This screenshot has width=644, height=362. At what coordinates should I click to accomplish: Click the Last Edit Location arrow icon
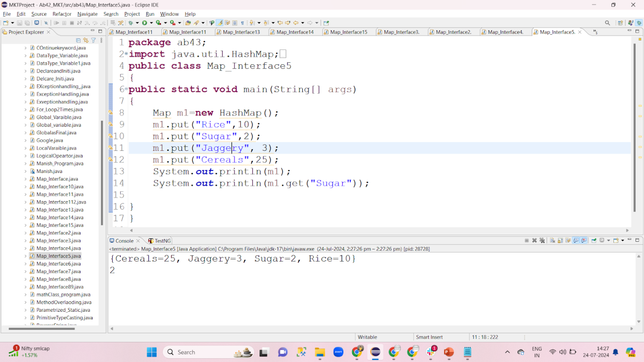tap(280, 23)
